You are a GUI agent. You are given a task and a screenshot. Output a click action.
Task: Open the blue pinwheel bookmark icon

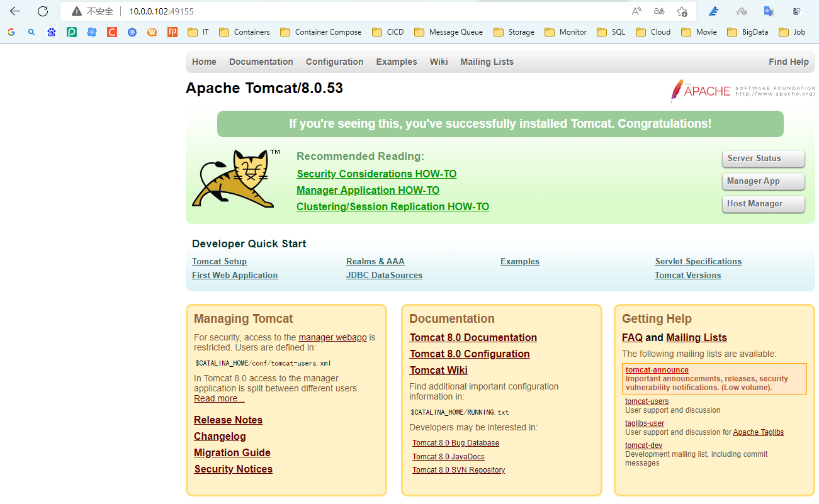[92, 32]
